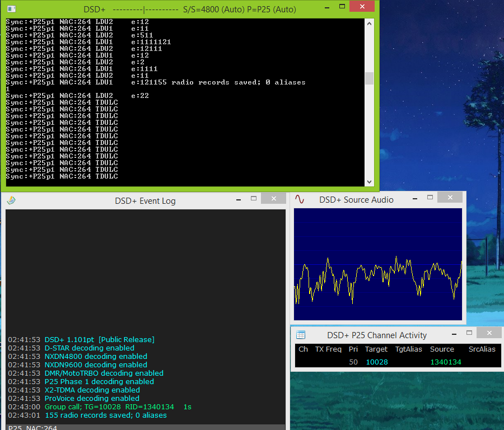Image resolution: width=504 pixels, height=430 pixels.
Task: Click the DSD+ Event Log window icon
Action: (x=11, y=200)
